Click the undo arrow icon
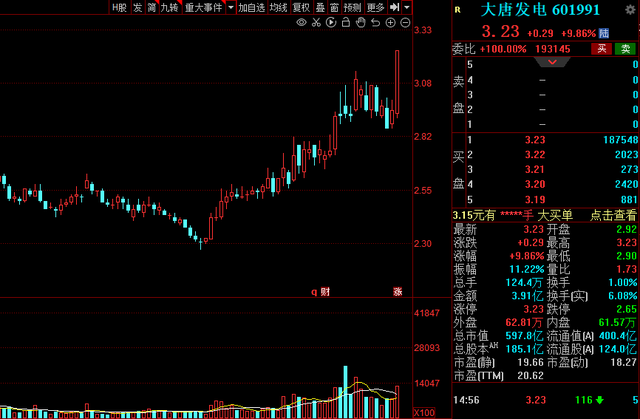The height and width of the screenshot is (419, 640). pos(376,22)
